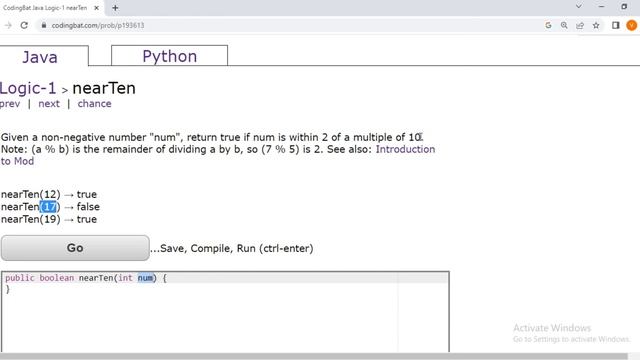Screen dimensions: 640x360
Task: Click the address bar URL field
Action: [294, 25]
